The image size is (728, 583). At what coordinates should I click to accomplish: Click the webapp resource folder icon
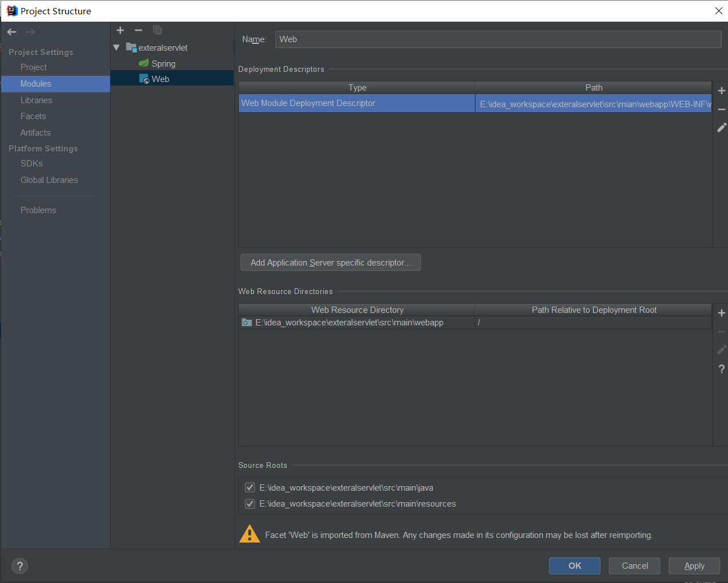(246, 323)
